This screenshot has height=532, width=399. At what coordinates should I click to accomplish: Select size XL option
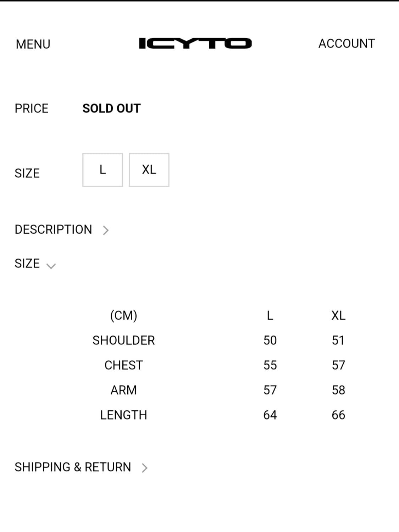tap(149, 170)
